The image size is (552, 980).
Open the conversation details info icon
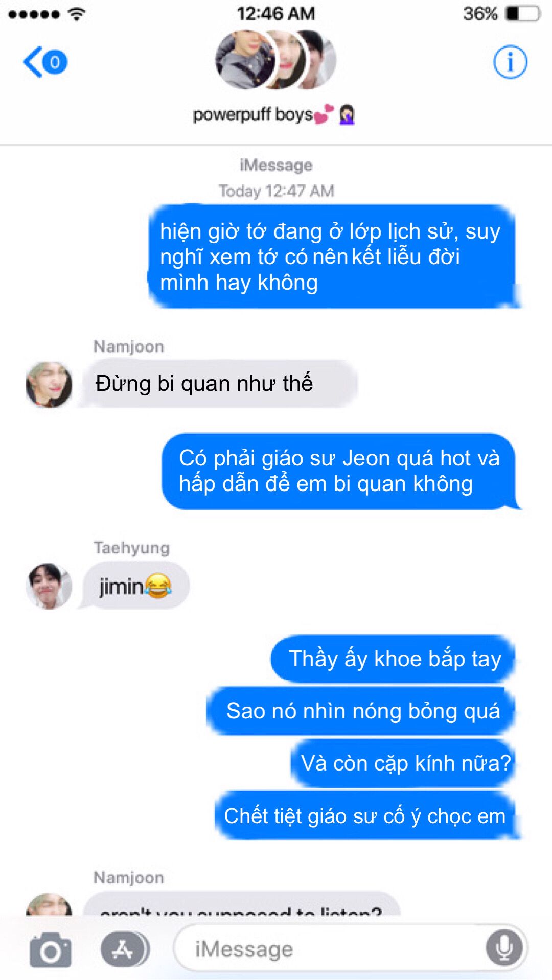pyautogui.click(x=510, y=62)
